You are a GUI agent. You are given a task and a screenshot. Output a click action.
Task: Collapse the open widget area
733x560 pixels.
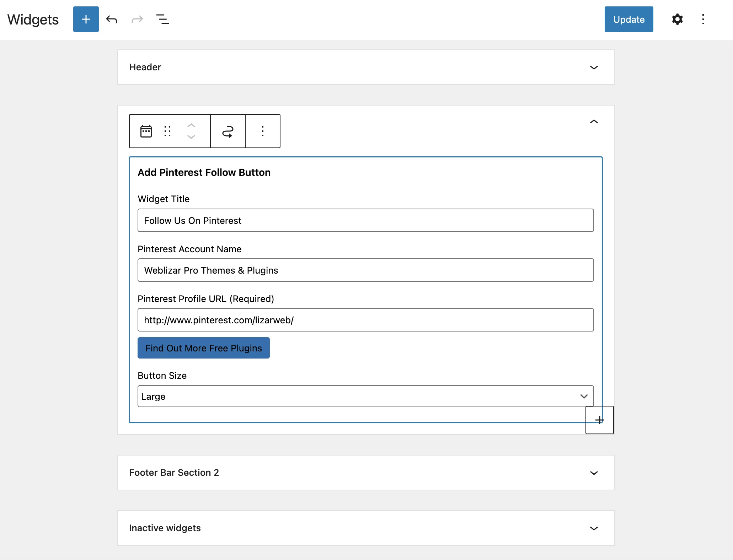[594, 122]
